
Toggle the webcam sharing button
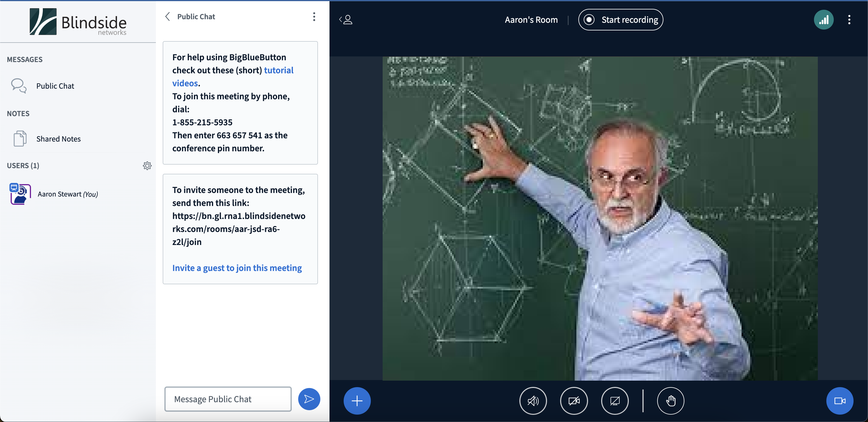pos(574,401)
